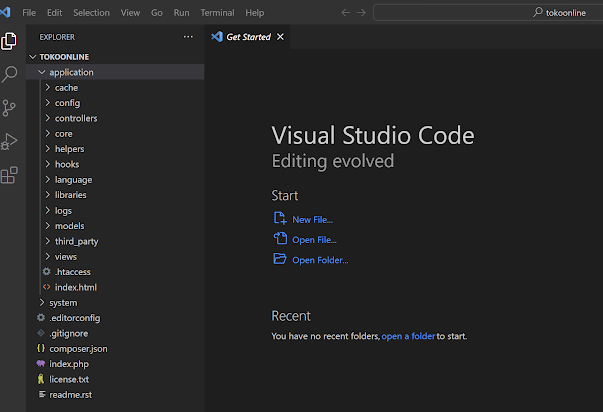
Task: Collapse the TOKOONLINE root folder
Action: 33,57
